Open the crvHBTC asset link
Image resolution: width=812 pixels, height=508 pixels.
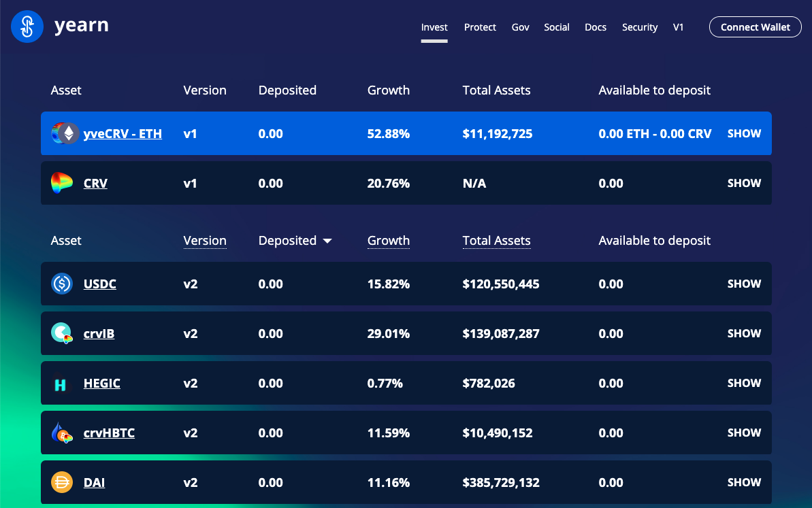[x=109, y=433]
